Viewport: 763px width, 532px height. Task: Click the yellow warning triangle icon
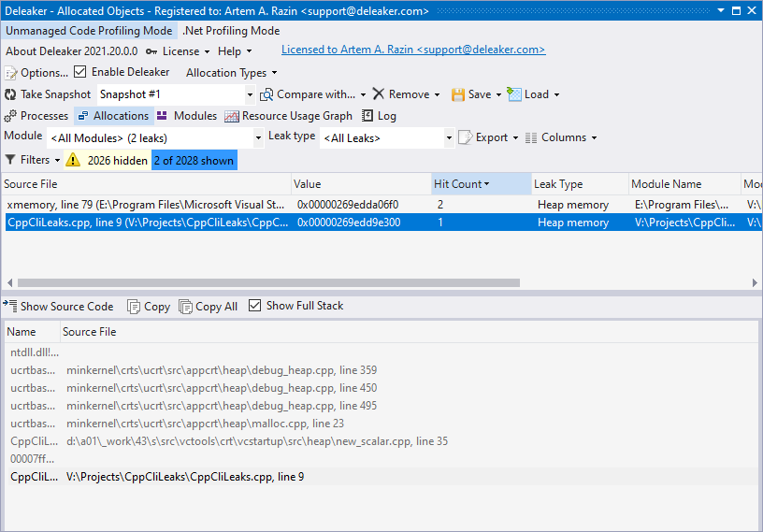click(x=73, y=160)
